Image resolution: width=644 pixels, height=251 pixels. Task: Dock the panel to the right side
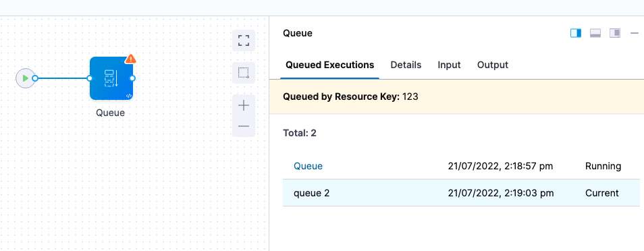point(576,33)
